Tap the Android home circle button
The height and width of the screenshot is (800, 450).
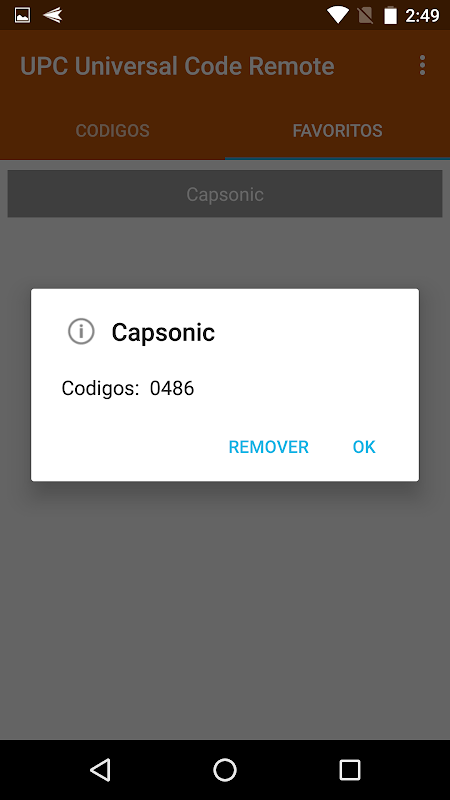[225, 769]
